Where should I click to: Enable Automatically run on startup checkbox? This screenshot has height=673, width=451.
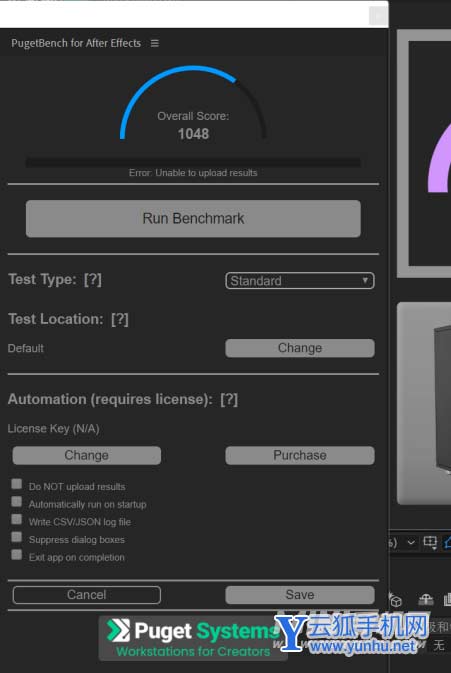[17, 502]
